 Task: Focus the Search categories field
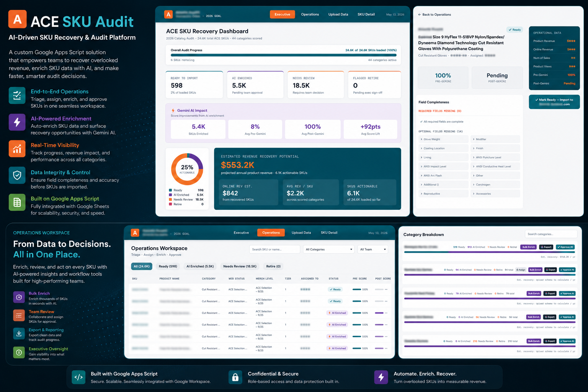(551, 234)
